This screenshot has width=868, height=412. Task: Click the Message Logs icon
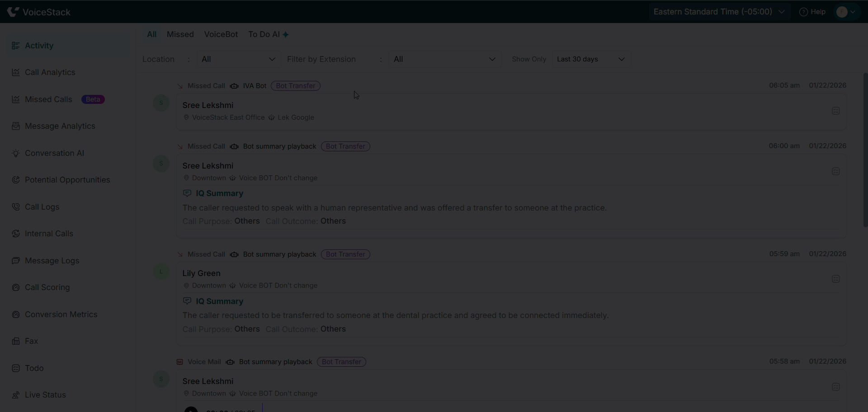point(16,261)
